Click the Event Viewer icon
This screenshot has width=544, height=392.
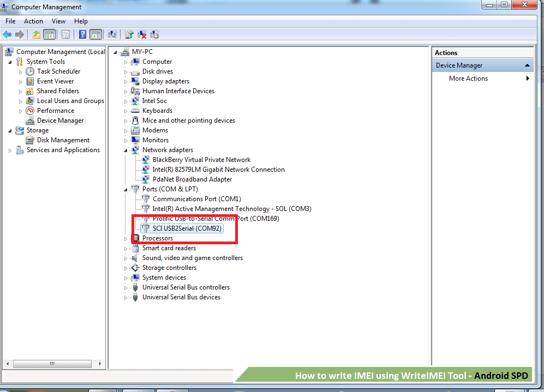click(x=30, y=81)
